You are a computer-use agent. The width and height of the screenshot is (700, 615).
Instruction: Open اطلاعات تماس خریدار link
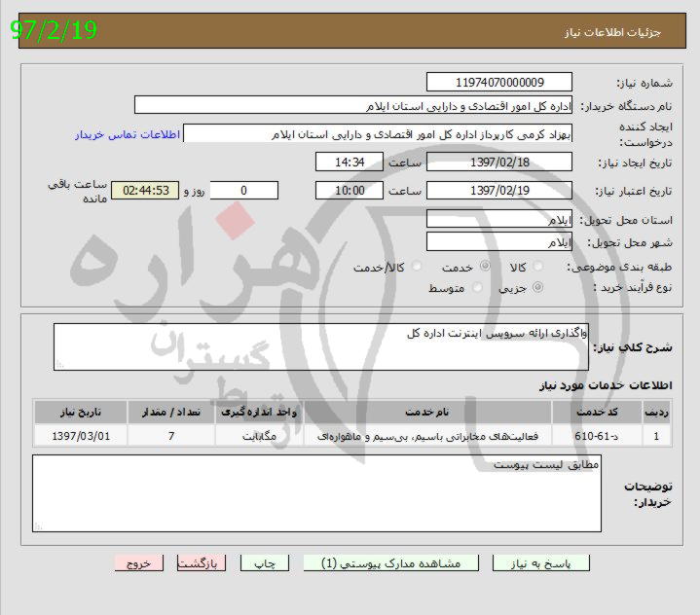(128, 134)
